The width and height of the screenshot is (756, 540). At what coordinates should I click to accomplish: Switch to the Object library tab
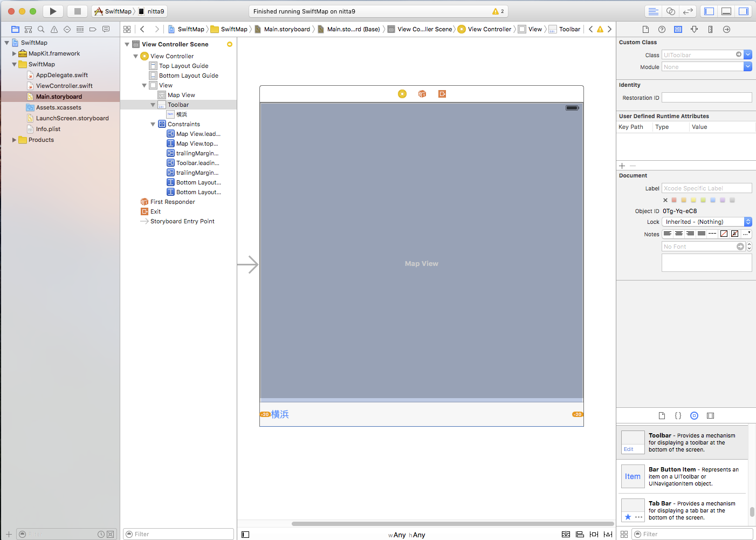tap(694, 415)
